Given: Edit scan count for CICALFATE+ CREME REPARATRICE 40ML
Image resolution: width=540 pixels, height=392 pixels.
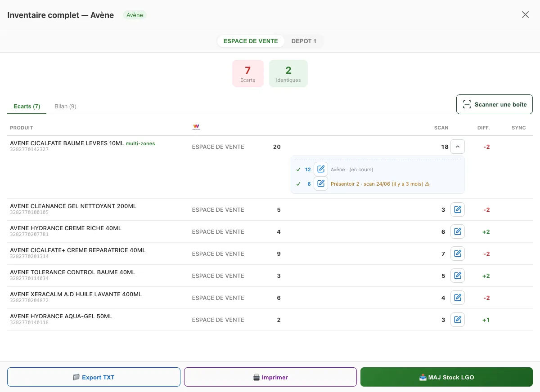Looking at the screenshot, I should click(x=458, y=254).
